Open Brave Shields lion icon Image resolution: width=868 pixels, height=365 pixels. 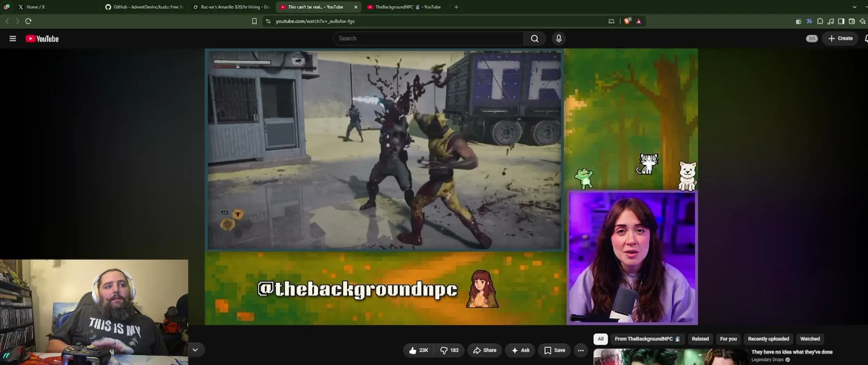tap(628, 21)
